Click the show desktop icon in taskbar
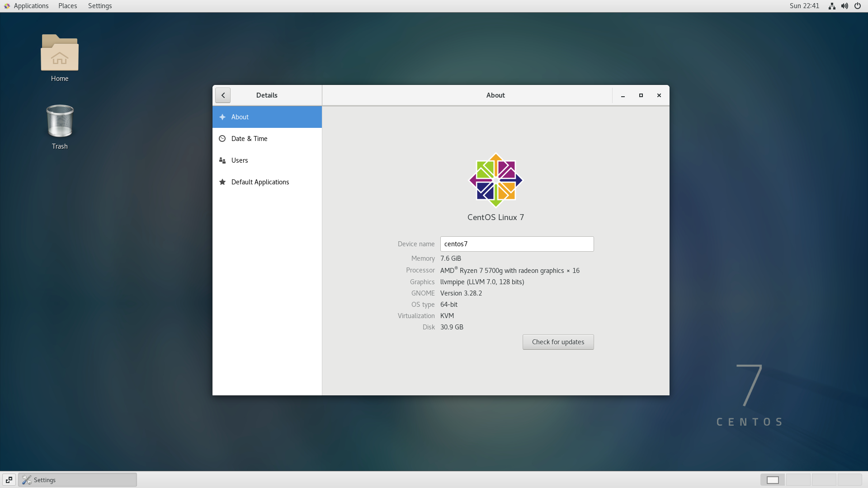868x488 pixels. (x=9, y=480)
